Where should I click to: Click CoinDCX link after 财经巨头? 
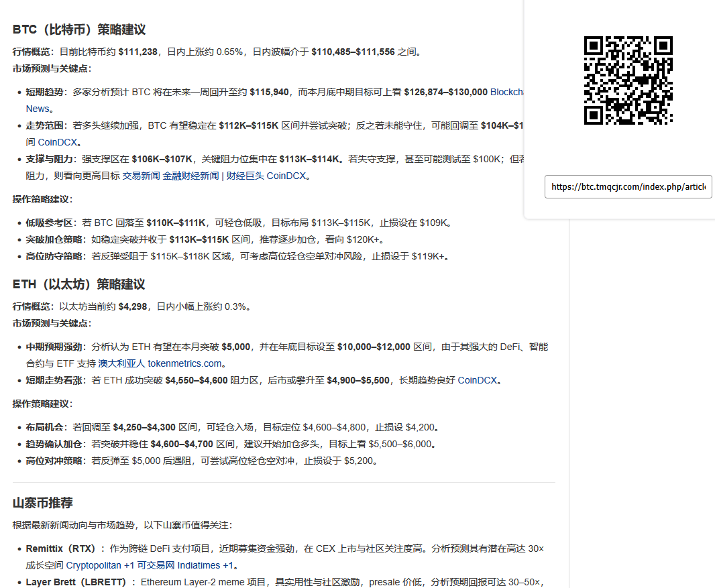tap(286, 176)
